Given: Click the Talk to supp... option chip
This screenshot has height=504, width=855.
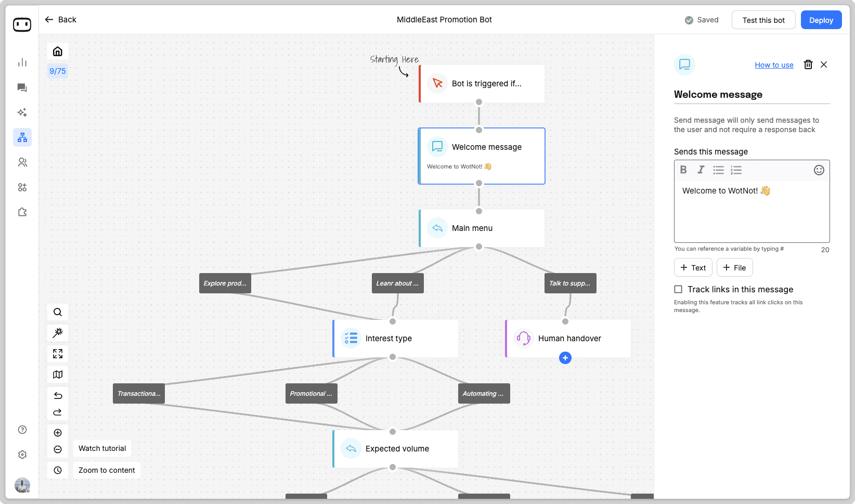Looking at the screenshot, I should 571,283.
